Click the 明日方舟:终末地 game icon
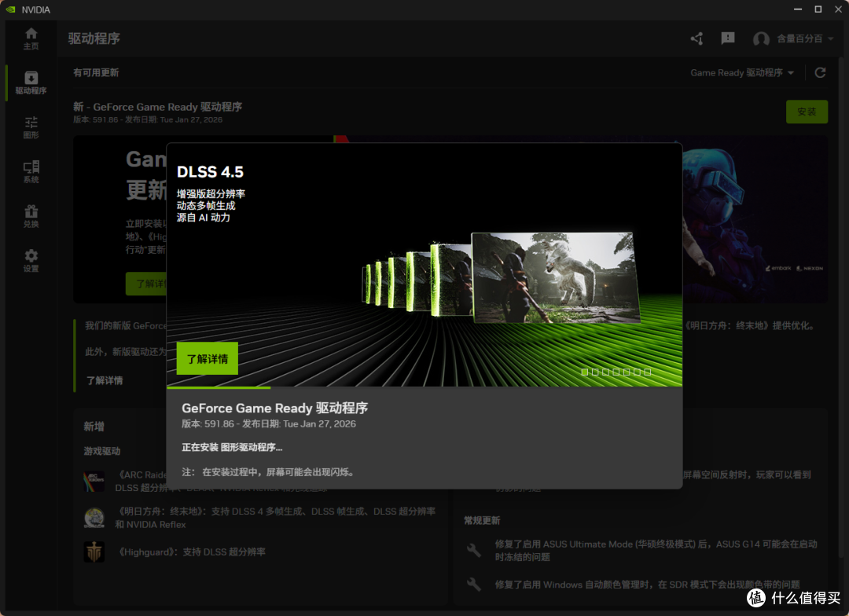The image size is (849, 616). [94, 518]
